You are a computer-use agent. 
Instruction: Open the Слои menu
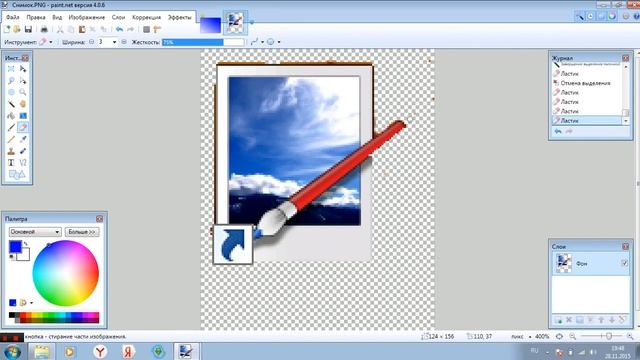click(118, 17)
